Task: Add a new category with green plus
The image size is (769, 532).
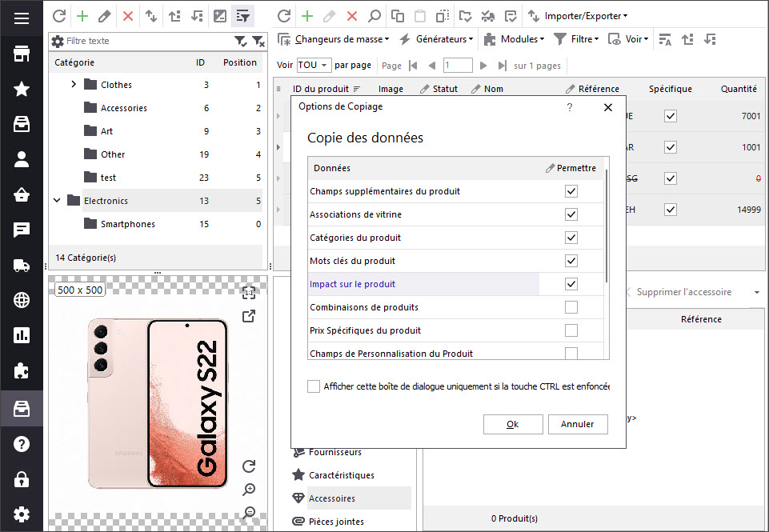Action: 82,16
